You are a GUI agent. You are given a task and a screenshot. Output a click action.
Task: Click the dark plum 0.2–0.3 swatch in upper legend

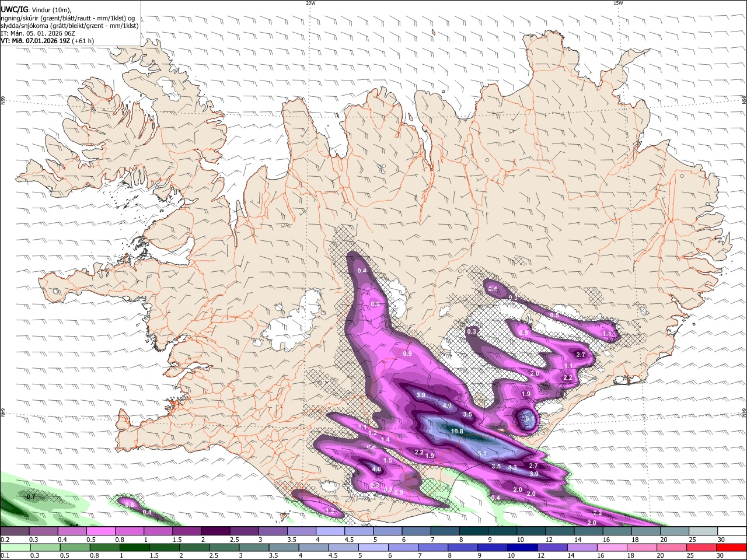click(x=15, y=531)
